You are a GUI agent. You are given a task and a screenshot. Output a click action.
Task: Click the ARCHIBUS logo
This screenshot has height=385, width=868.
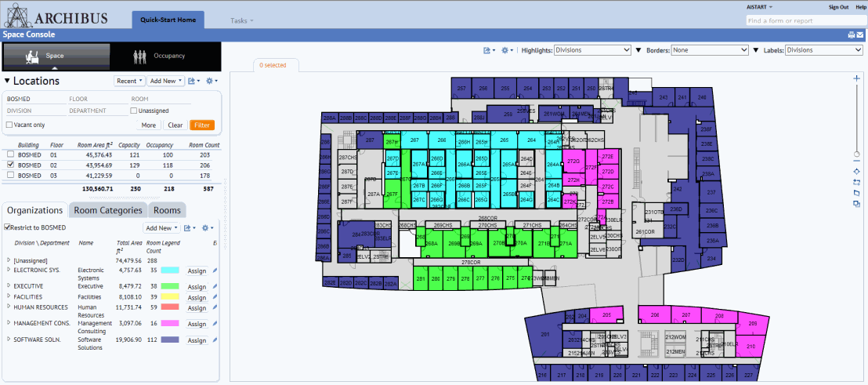56,16
